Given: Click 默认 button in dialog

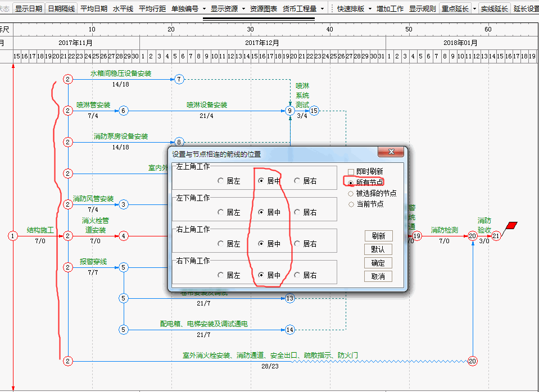Looking at the screenshot, I should (x=378, y=249).
